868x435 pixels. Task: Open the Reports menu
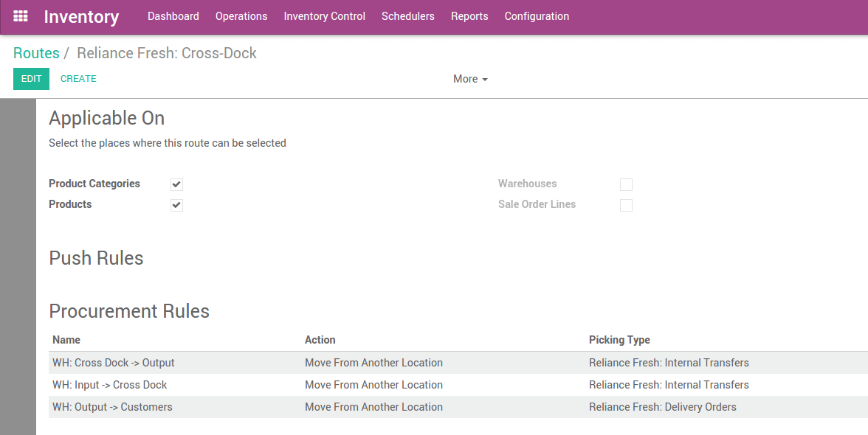point(469,15)
